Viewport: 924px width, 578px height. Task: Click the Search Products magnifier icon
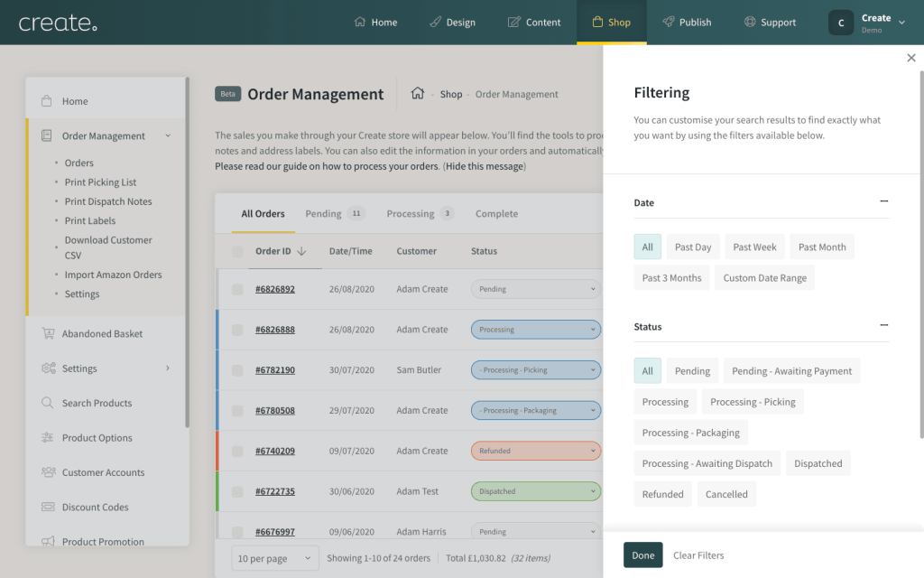(x=47, y=403)
